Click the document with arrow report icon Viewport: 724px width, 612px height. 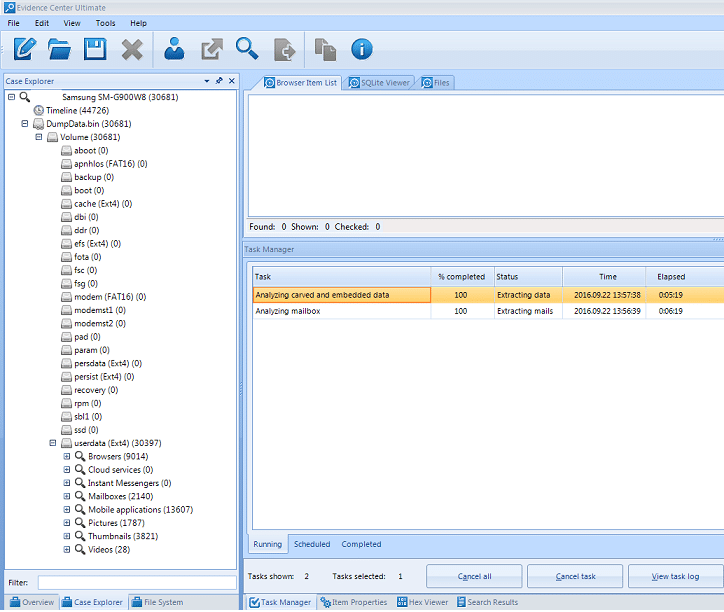pyautogui.click(x=284, y=49)
